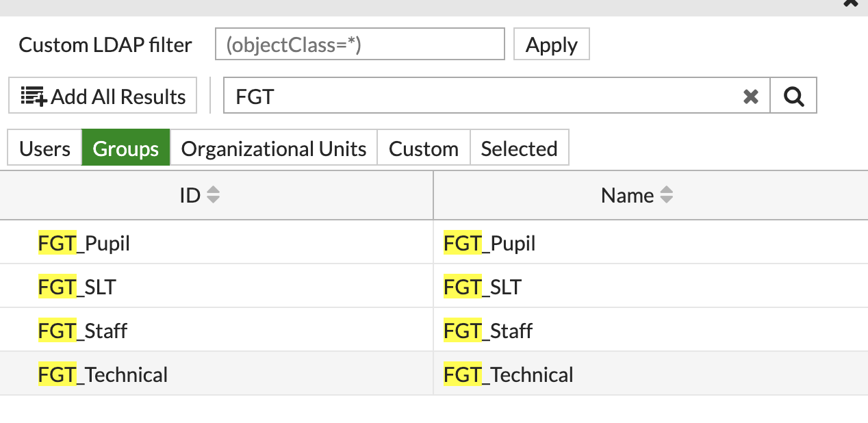Screen dimensions: 868x423
Task: Click the Apply button
Action: point(551,44)
